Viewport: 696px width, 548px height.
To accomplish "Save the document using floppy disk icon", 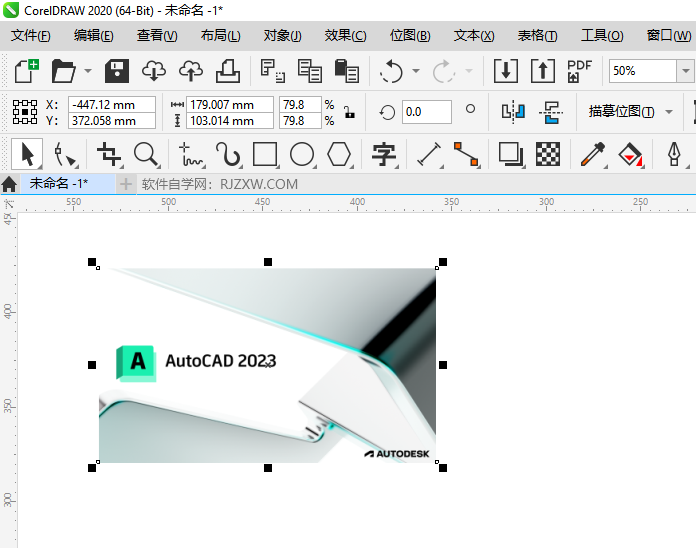I will (x=117, y=71).
